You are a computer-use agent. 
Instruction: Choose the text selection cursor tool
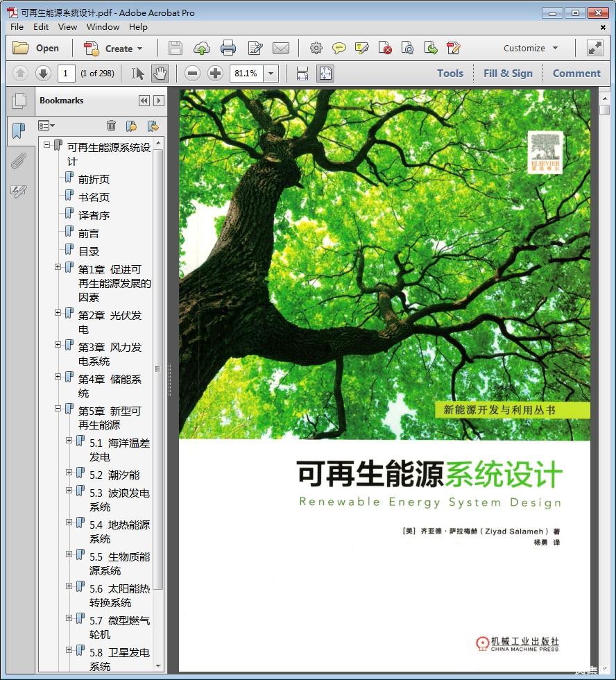pos(137,74)
